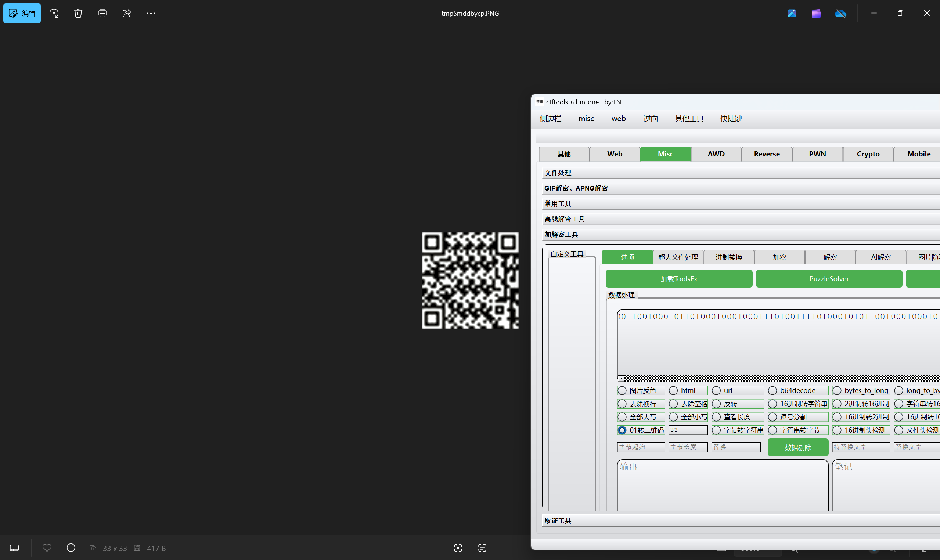Open the misc menu in ctftools
Image resolution: width=940 pixels, height=560 pixels.
click(586, 119)
